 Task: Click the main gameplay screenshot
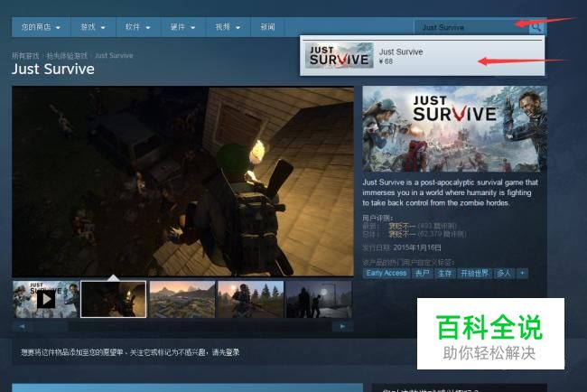[x=182, y=182]
